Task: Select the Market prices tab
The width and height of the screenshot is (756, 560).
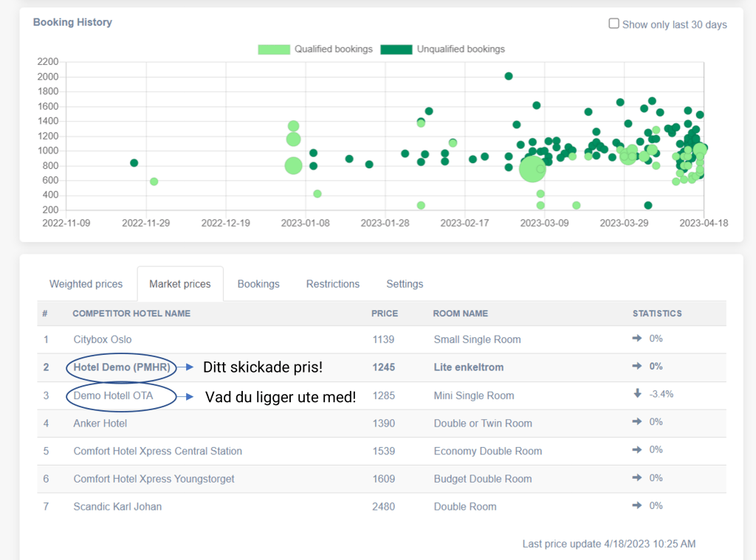Action: point(180,284)
